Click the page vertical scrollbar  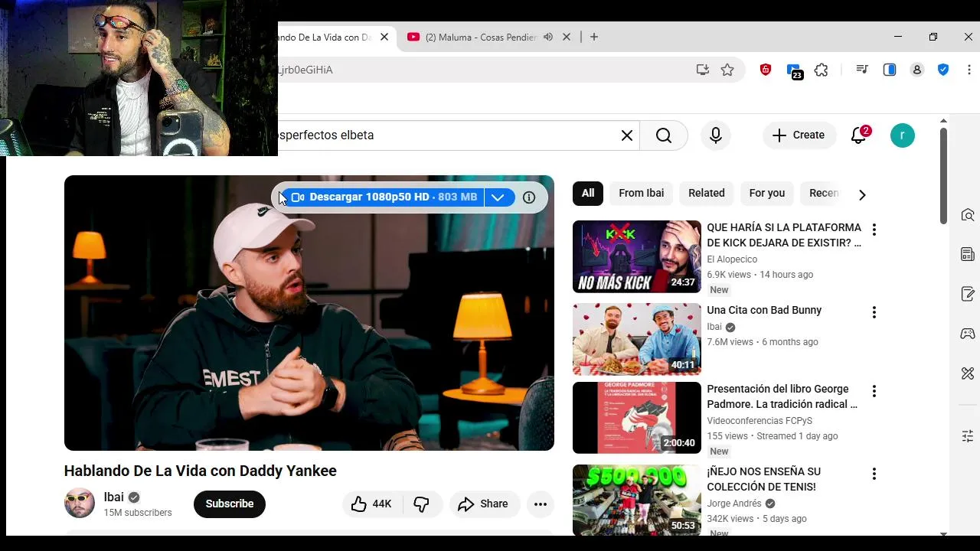pos(943,176)
